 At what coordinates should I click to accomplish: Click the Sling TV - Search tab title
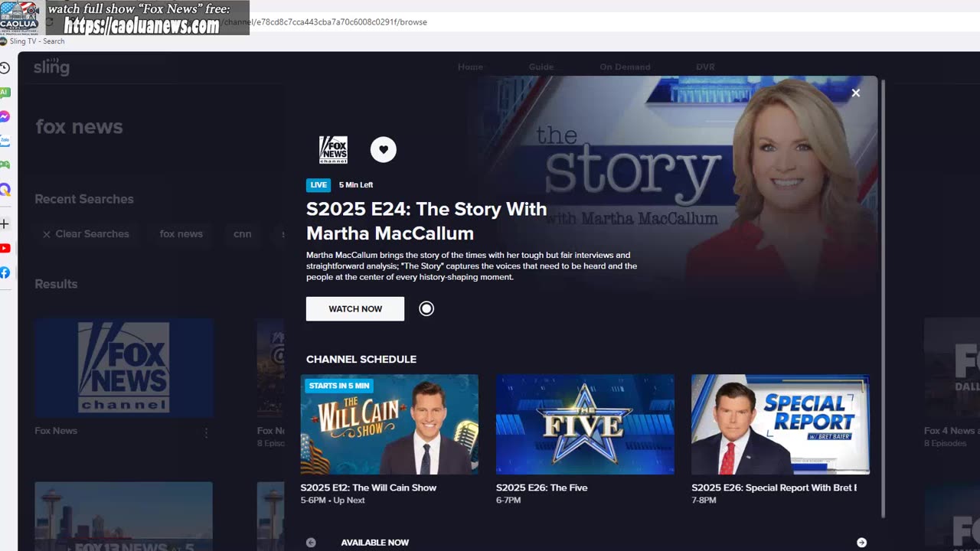coord(37,41)
